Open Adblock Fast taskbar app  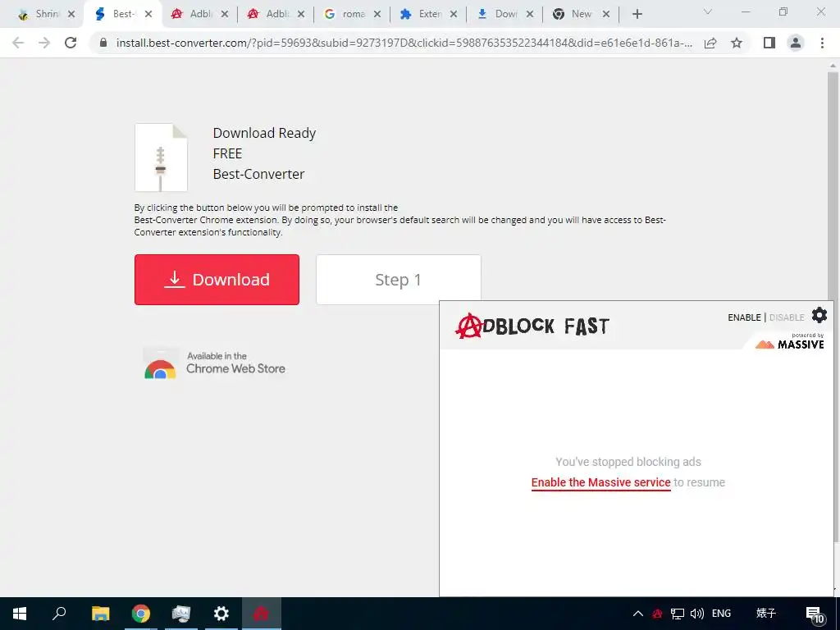point(262,614)
